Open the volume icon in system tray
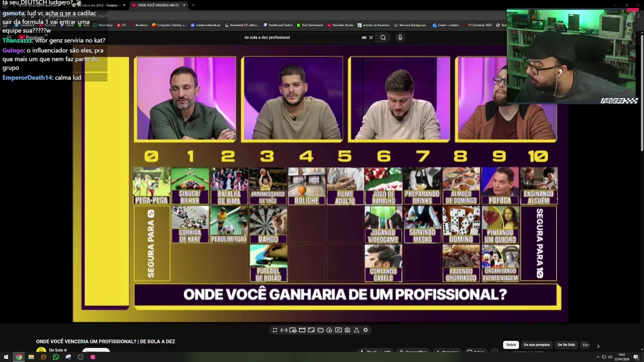Screen dimensions: 644x362 coord(610,357)
